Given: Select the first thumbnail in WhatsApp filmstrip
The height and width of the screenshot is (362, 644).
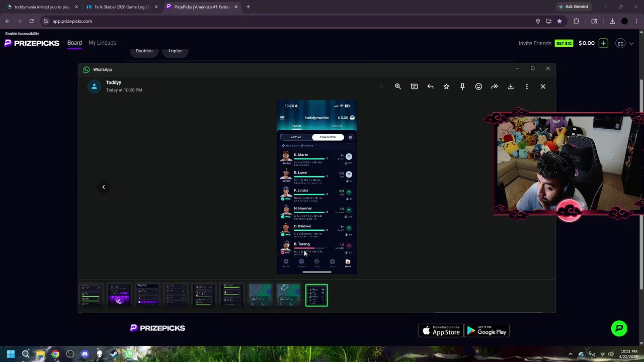Looking at the screenshot, I should 91,295.
